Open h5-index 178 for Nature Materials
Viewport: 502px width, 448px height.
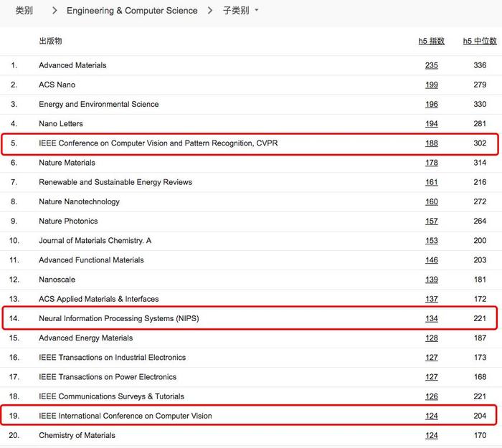pos(431,163)
